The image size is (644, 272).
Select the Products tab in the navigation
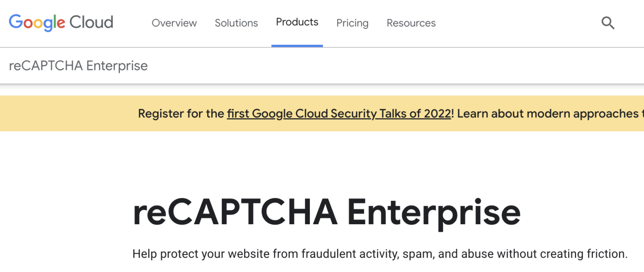[x=297, y=22]
